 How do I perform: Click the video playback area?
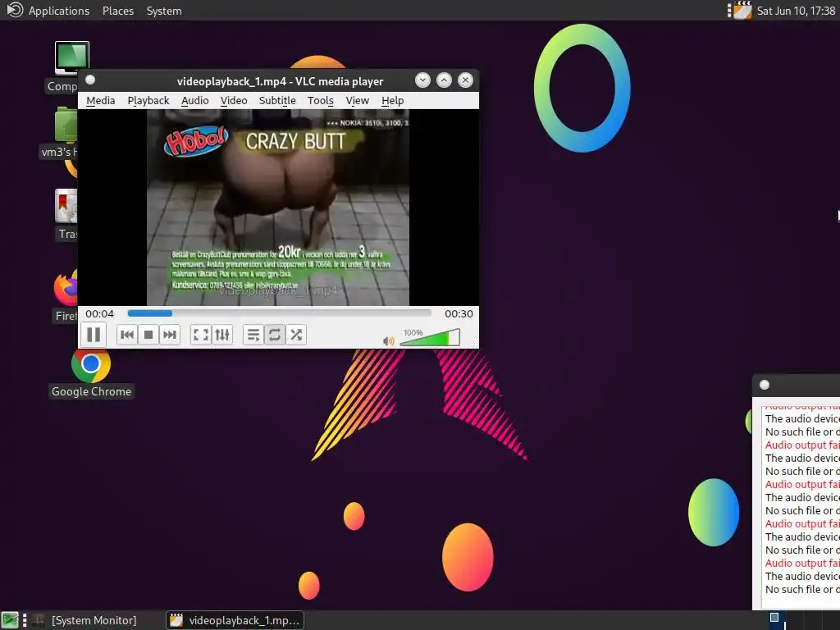(278, 208)
